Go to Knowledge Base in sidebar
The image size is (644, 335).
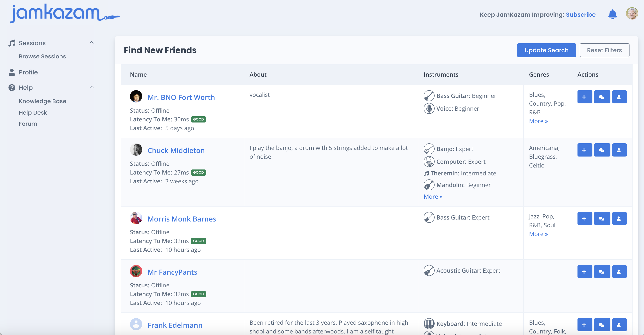tap(43, 101)
